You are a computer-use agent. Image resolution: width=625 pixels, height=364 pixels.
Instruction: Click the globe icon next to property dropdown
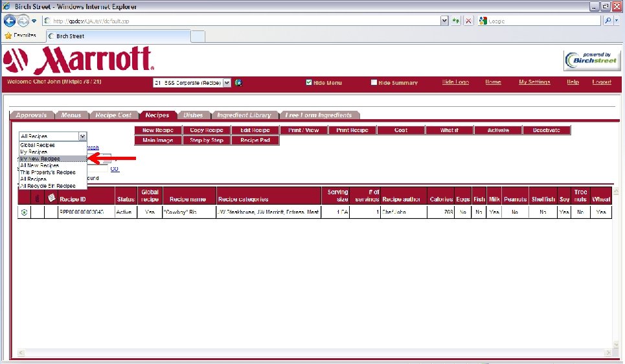tap(238, 83)
